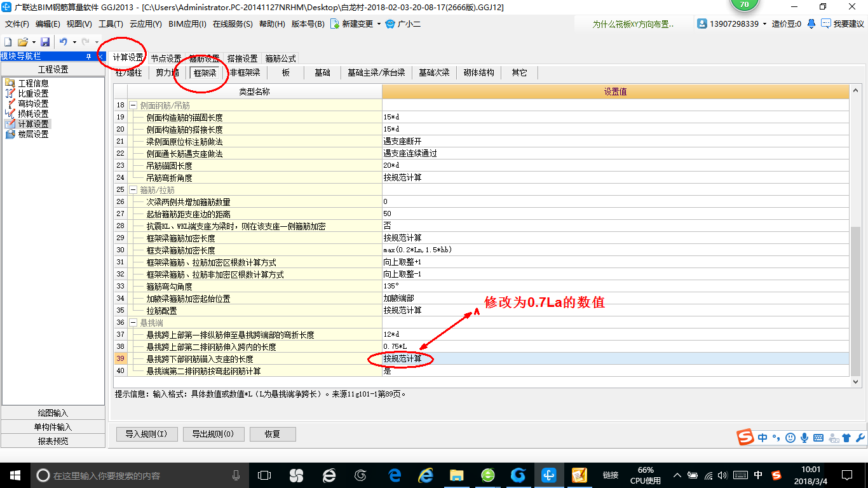Open the undo history dropdown arrow
This screenshot has width=868, height=488.
coord(74,42)
